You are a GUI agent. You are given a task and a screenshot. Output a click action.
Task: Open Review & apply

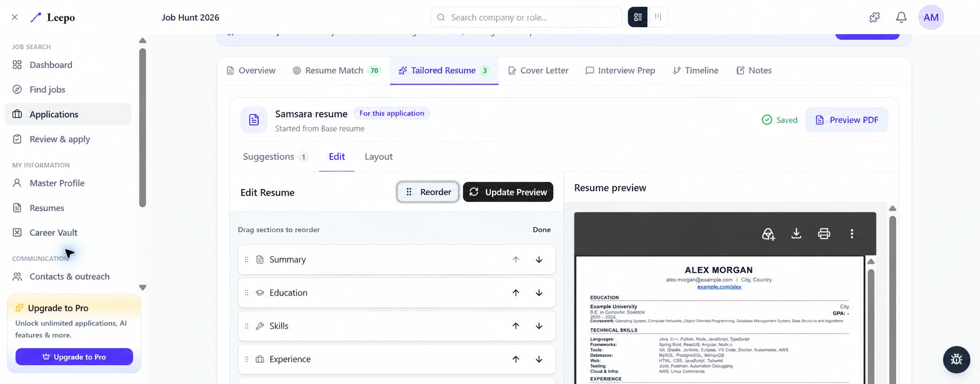pyautogui.click(x=68, y=139)
